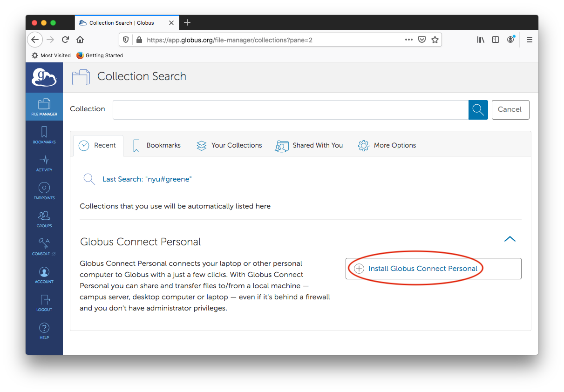Select the Shared With You tab
Image resolution: width=564 pixels, height=392 pixels.
pyautogui.click(x=309, y=146)
